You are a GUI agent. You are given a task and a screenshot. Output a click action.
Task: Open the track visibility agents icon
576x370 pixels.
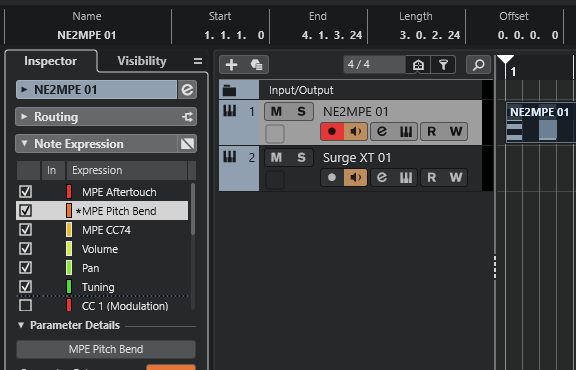coord(418,65)
